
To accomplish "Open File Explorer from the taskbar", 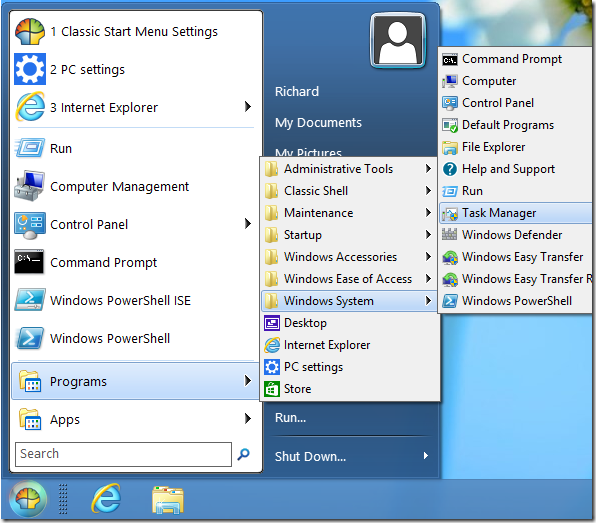I will tap(168, 499).
